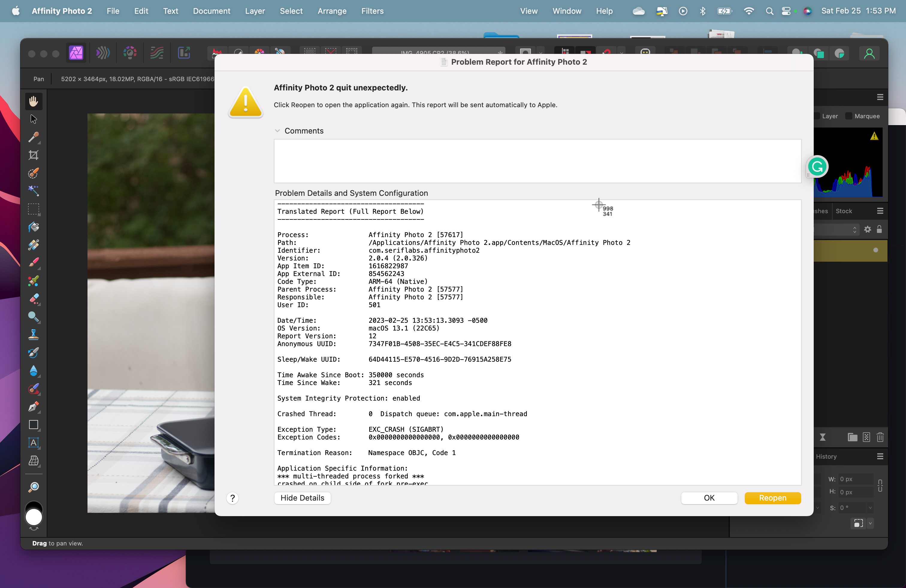Open the Arrange menu
This screenshot has height=588, width=906.
(x=332, y=11)
